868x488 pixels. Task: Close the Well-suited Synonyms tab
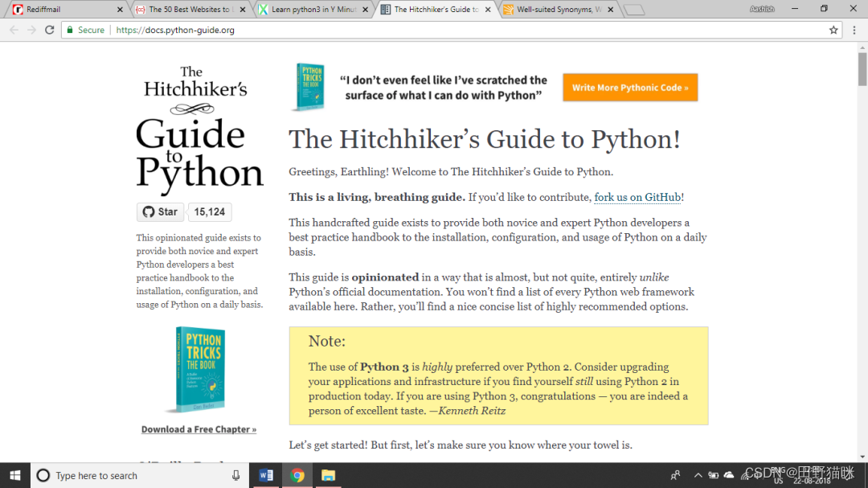611,10
